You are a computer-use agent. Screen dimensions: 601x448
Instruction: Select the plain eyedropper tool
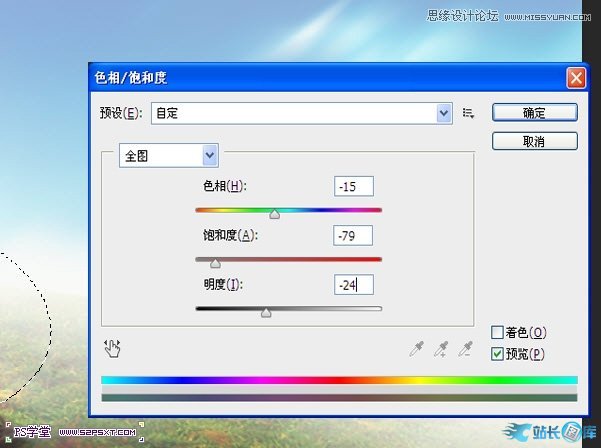(x=417, y=348)
